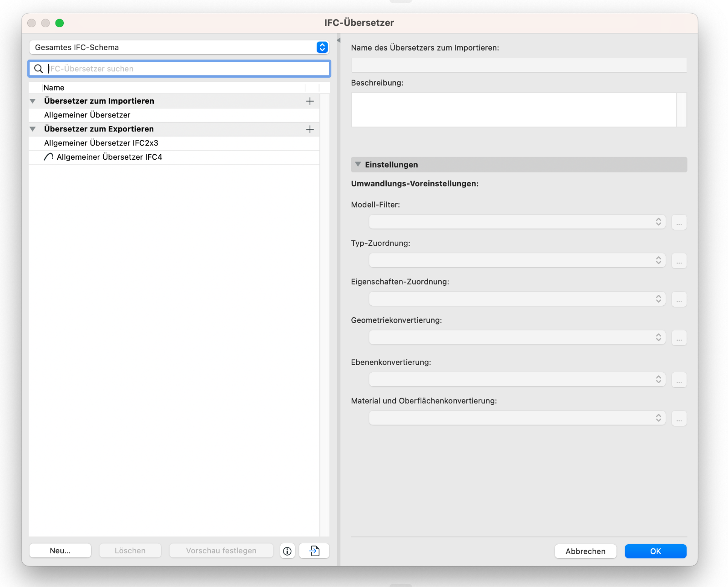Image resolution: width=728 pixels, height=587 pixels.
Task: Open the Geometriekonvertierung dropdown
Action: (517, 338)
